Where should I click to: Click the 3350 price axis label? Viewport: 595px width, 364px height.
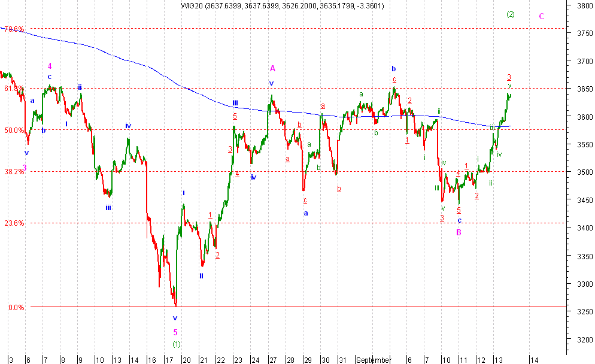(585, 257)
